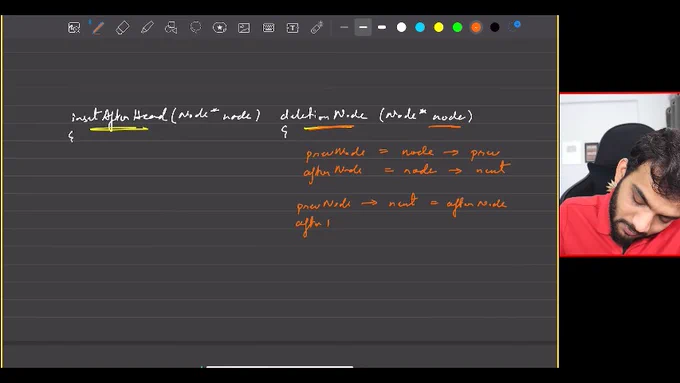This screenshot has width=680, height=383.
Task: Choose the thick stroke width
Action: click(382, 27)
